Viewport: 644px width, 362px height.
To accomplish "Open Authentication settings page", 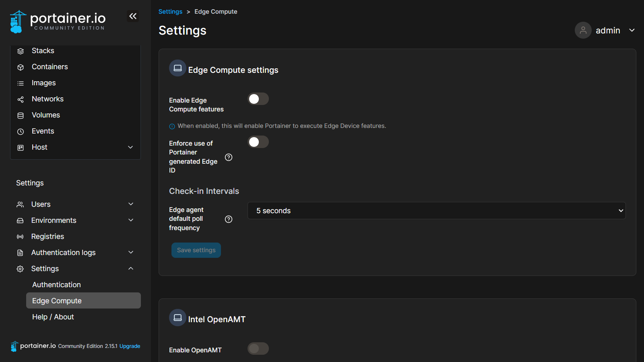I will point(56,285).
